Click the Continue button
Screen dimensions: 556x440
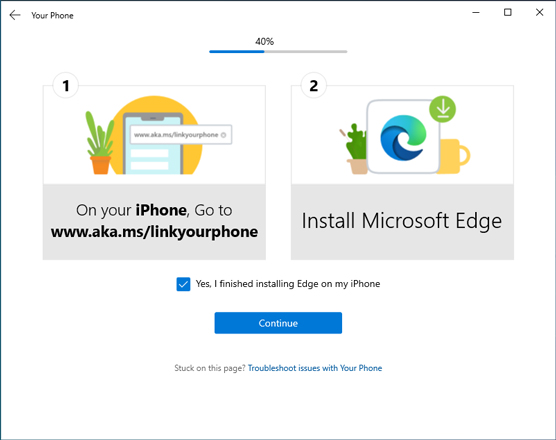pyautogui.click(x=278, y=323)
